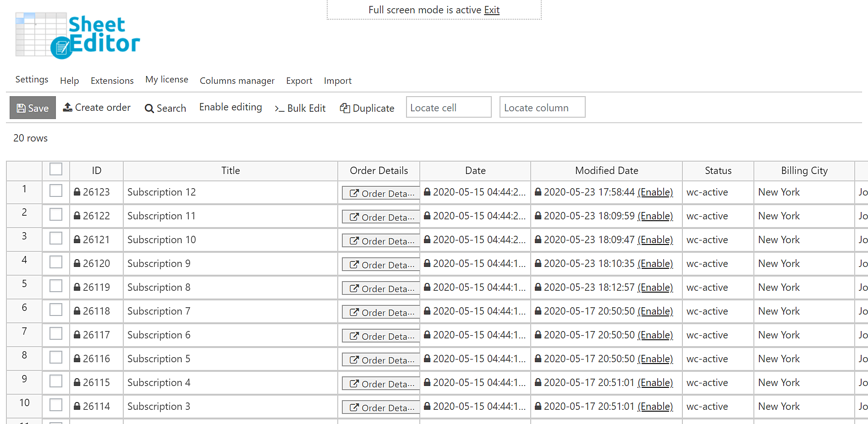868x424 pixels.
Task: Open Search with the magnifier icon
Action: coord(149,109)
